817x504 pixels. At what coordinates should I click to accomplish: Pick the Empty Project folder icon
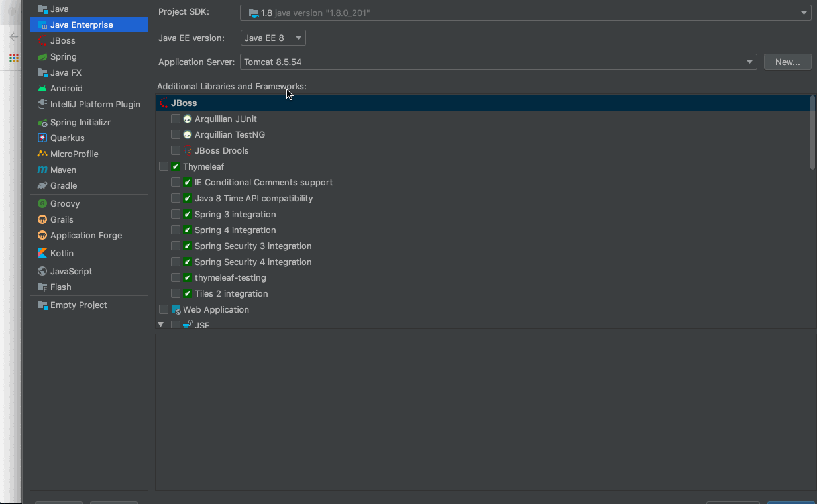[x=42, y=305]
